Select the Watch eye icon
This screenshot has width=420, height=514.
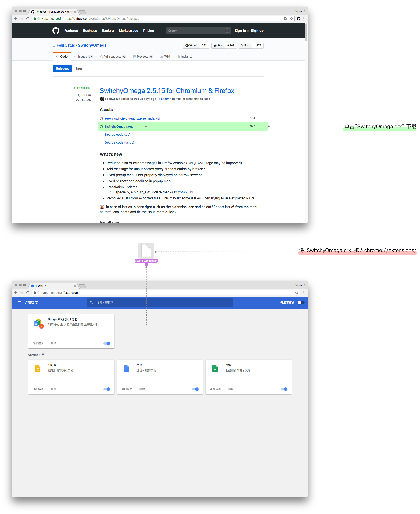pos(187,46)
